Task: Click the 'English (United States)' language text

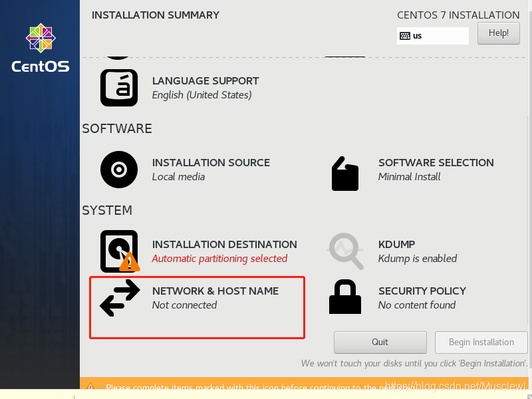Action: [x=202, y=95]
